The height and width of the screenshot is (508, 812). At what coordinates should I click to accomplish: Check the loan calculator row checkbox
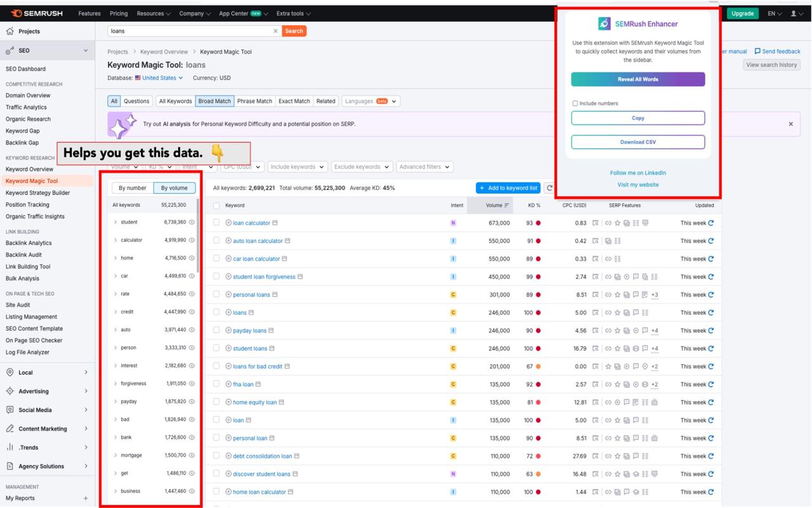point(216,223)
